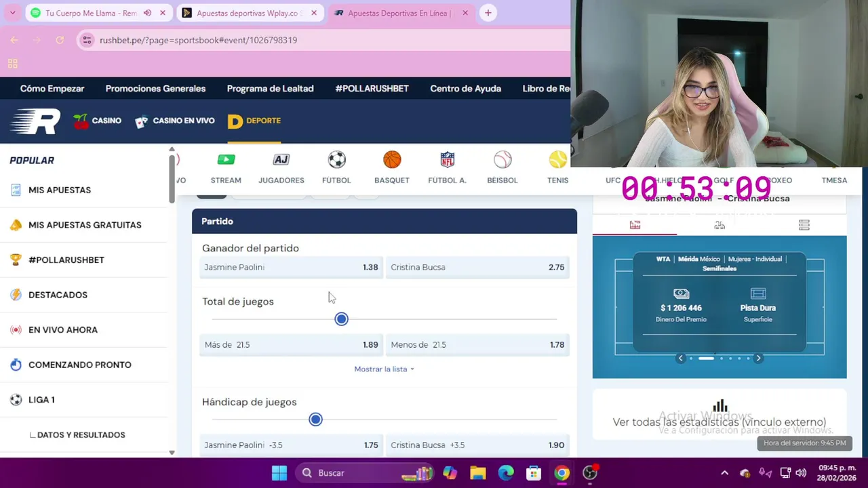Open Programa de Lealtad in top navigation

pos(270,89)
